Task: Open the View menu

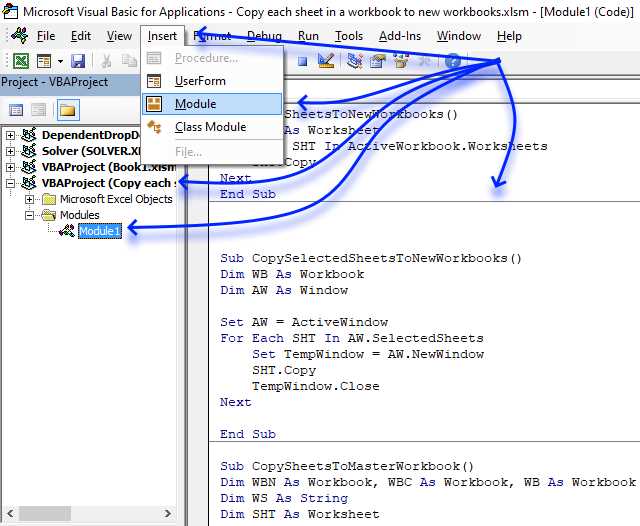Action: 119,36
